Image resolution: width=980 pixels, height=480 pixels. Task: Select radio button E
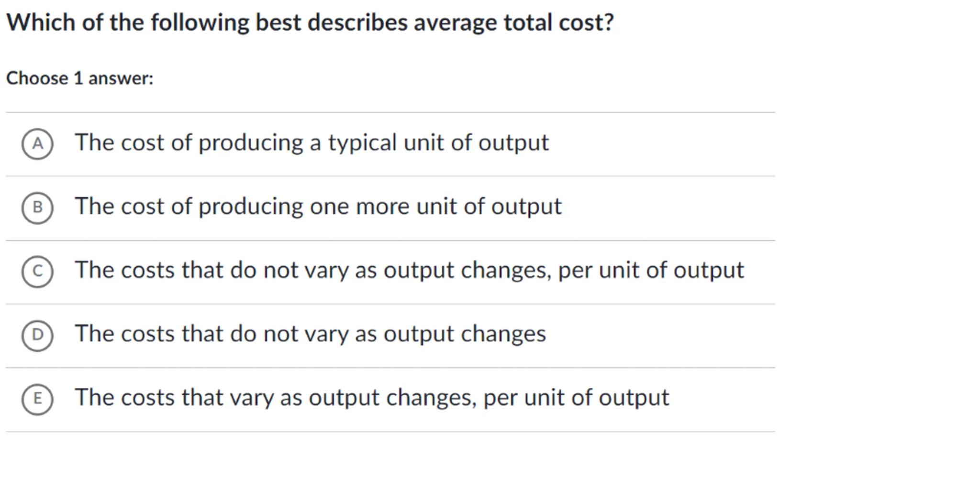[37, 399]
